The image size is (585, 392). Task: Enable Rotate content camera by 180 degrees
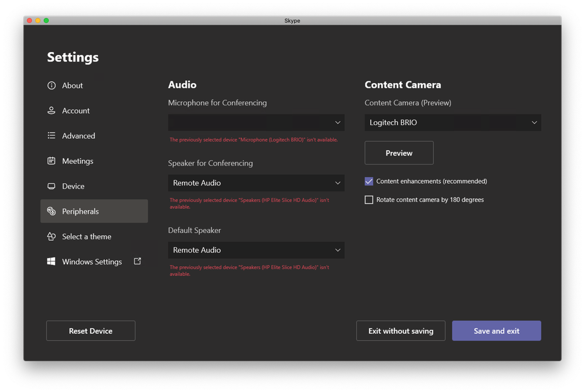(369, 200)
